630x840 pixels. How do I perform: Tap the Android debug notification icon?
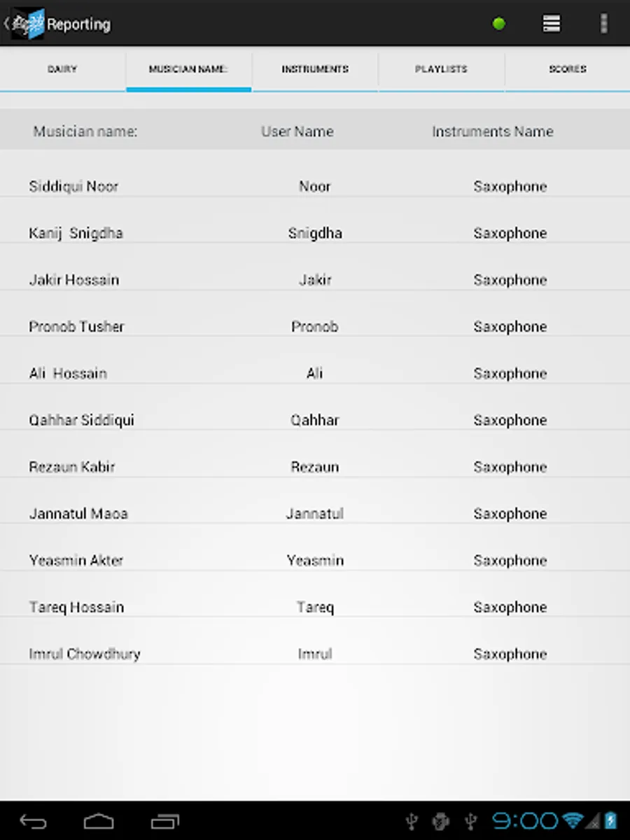point(440,820)
